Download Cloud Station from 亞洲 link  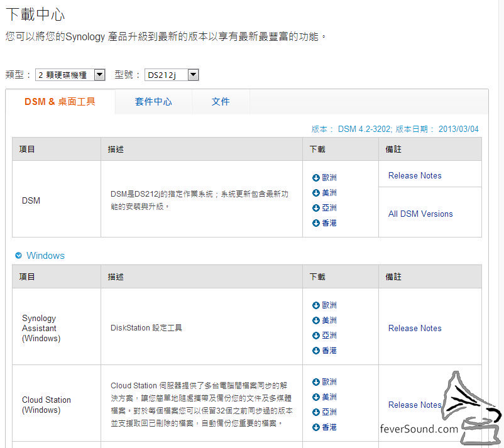pyautogui.click(x=329, y=412)
